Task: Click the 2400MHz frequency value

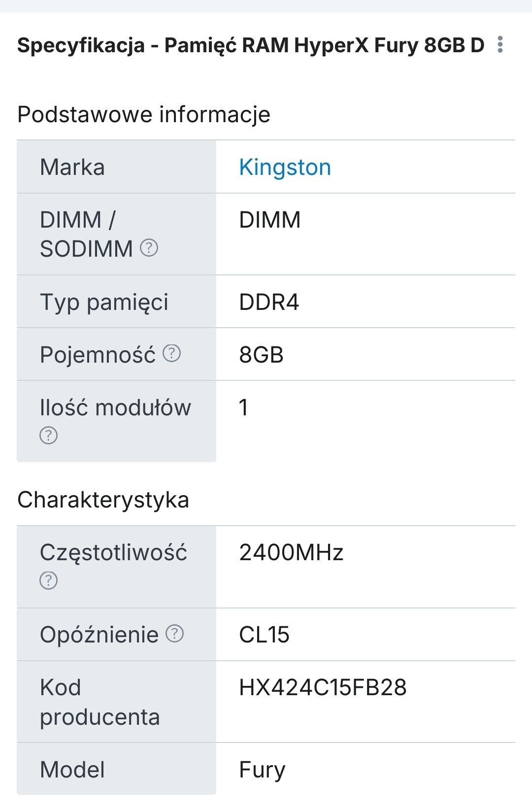Action: (x=291, y=552)
